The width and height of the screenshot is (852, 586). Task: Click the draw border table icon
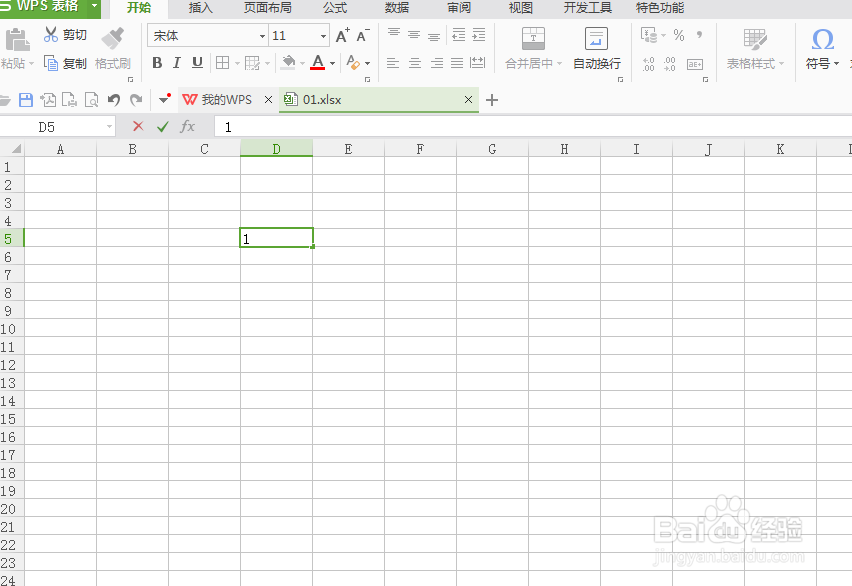[x=252, y=63]
